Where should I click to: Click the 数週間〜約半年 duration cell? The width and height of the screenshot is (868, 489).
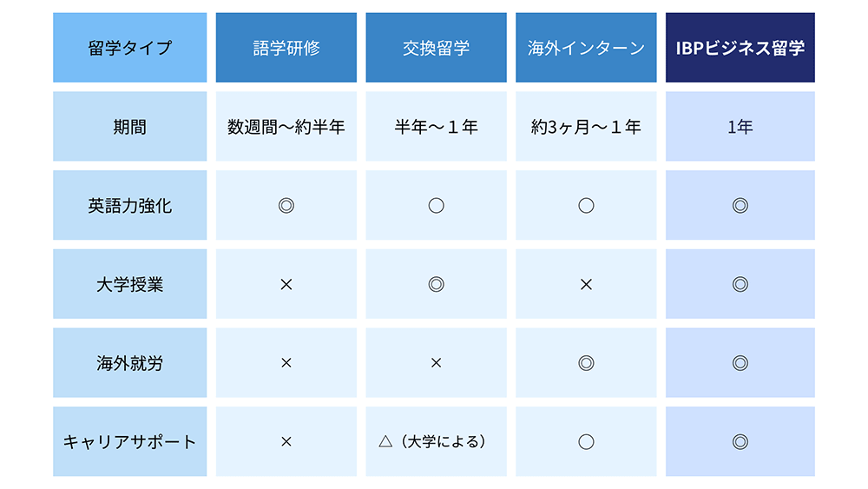tap(286, 127)
